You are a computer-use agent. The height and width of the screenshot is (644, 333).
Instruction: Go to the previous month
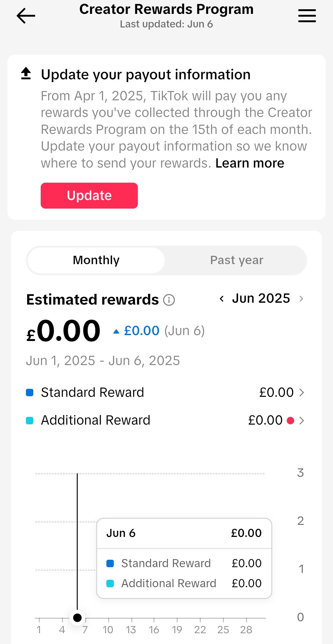222,299
